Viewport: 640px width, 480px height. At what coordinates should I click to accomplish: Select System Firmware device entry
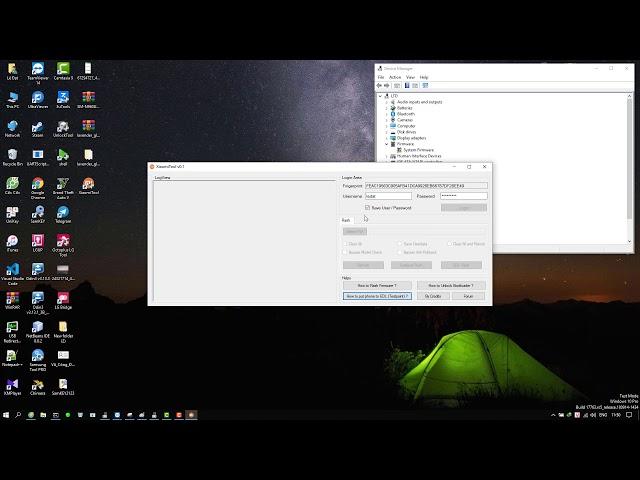pos(418,150)
